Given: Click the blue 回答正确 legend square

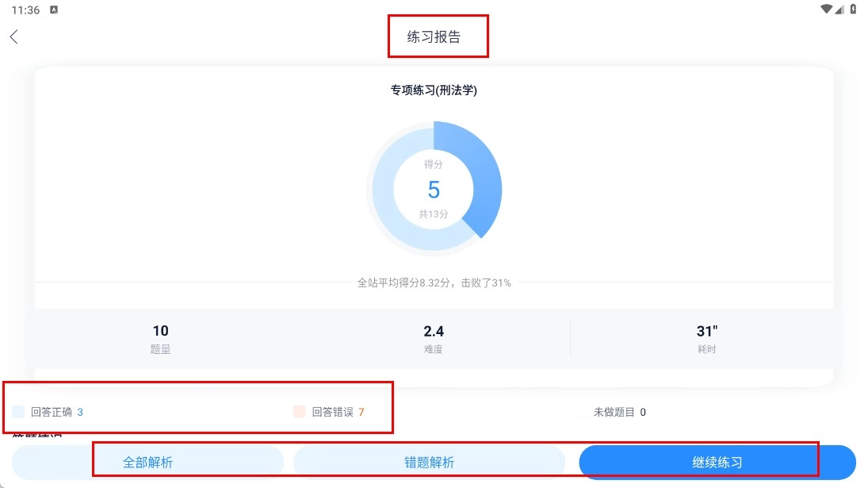Looking at the screenshot, I should 18,412.
